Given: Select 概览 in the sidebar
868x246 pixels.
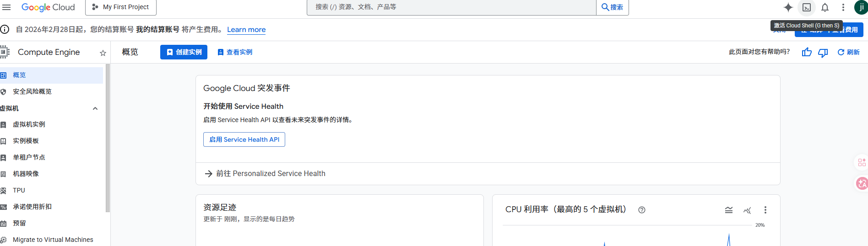Looking at the screenshot, I should tap(51, 75).
